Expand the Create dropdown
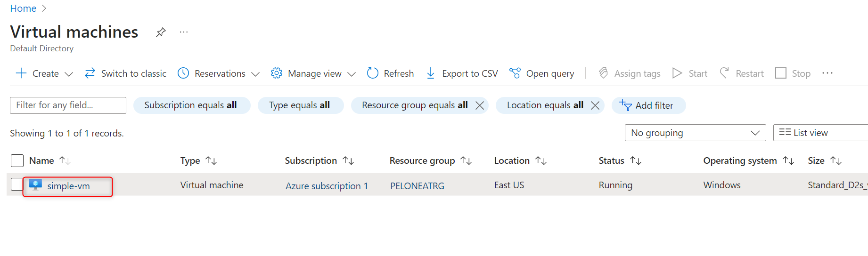The height and width of the screenshot is (256, 868). (x=69, y=74)
